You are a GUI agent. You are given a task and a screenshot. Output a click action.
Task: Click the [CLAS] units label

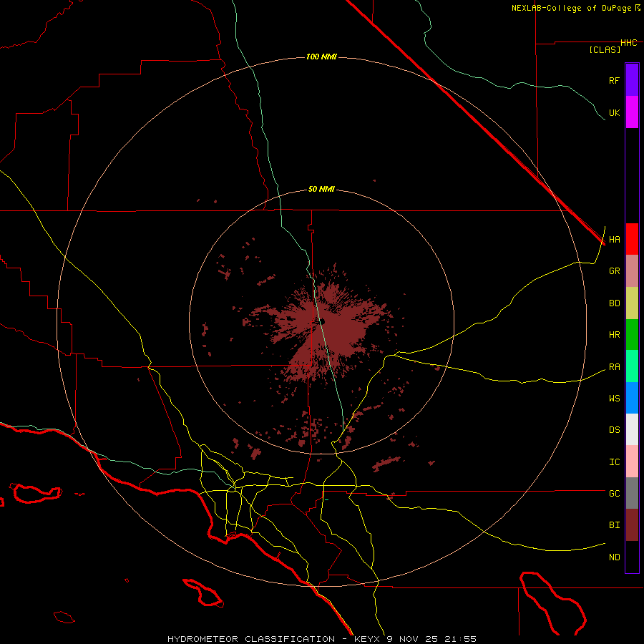click(x=605, y=49)
